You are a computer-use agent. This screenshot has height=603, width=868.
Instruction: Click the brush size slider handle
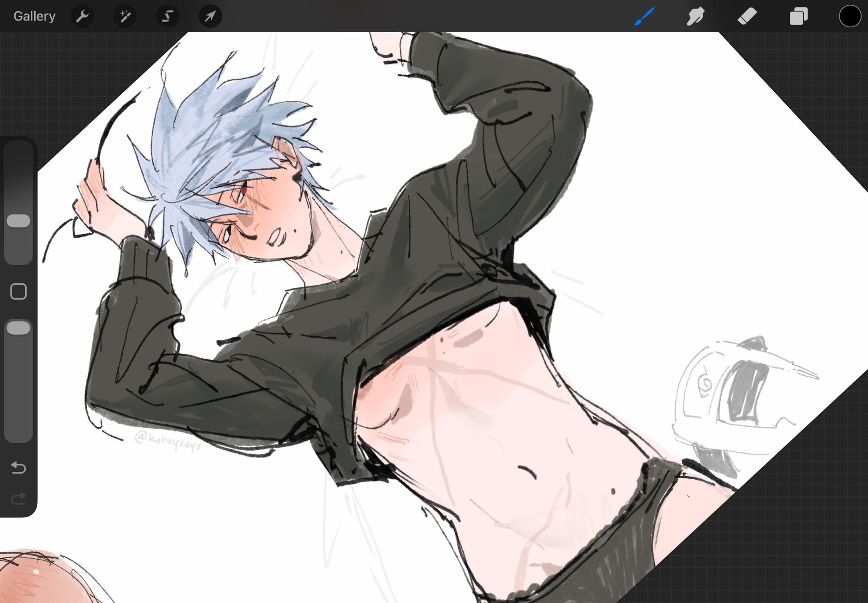(x=19, y=221)
